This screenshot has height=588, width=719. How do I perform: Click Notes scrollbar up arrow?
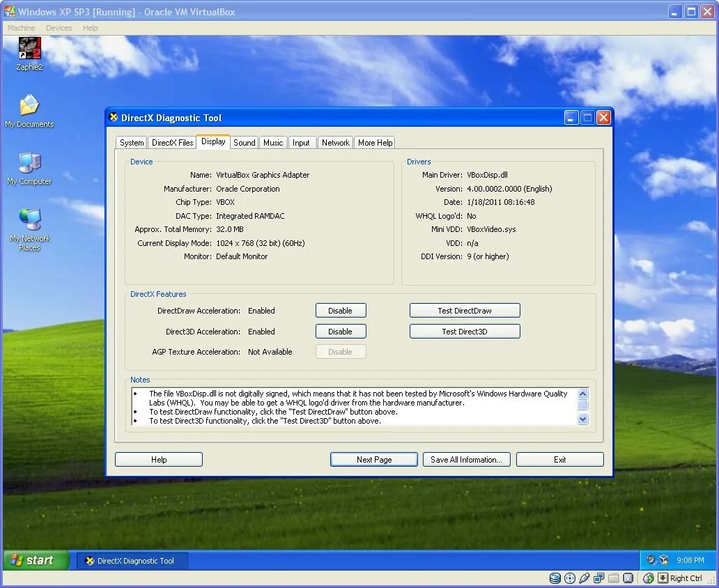click(583, 394)
